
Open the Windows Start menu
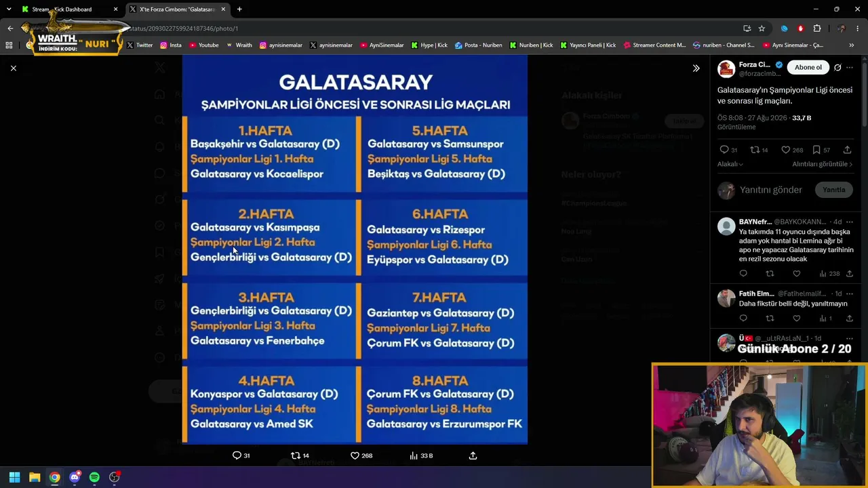click(14, 477)
